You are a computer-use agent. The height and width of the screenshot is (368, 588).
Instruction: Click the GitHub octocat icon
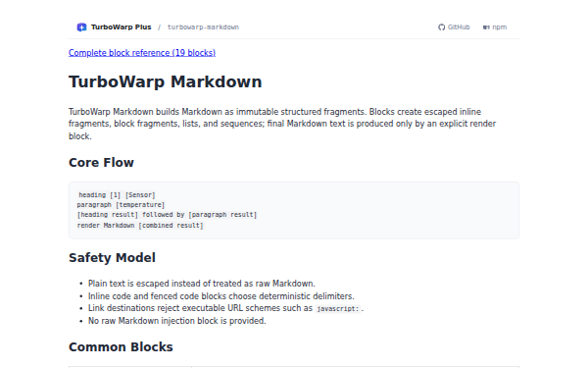441,27
